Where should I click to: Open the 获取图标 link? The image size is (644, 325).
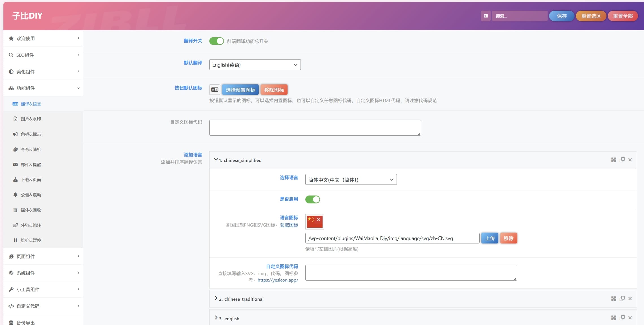point(289,225)
